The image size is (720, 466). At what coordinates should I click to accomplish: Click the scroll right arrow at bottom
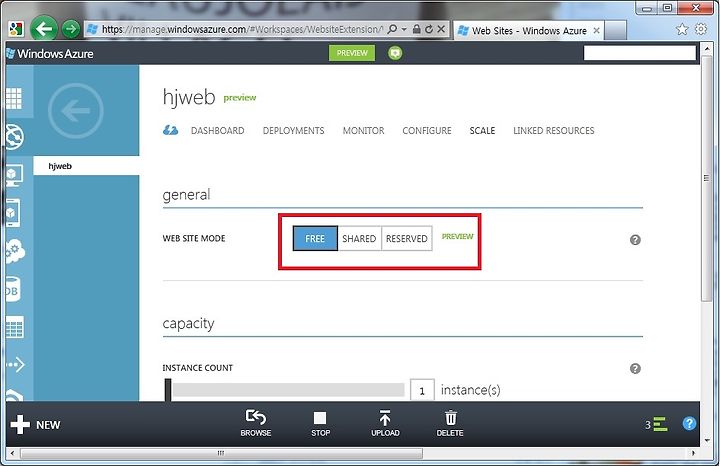tap(693, 453)
